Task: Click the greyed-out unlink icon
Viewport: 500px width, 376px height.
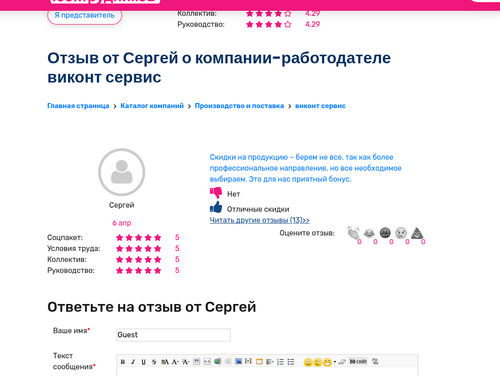Action: click(228, 361)
